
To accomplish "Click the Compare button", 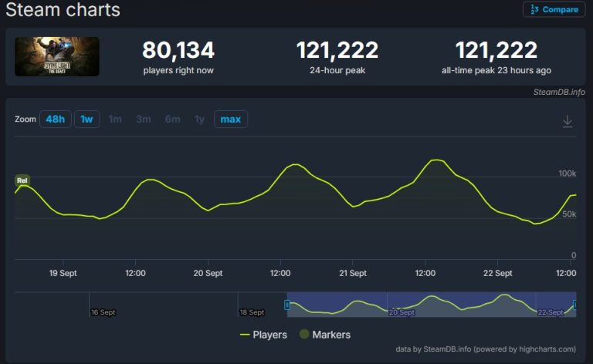I will tap(554, 10).
